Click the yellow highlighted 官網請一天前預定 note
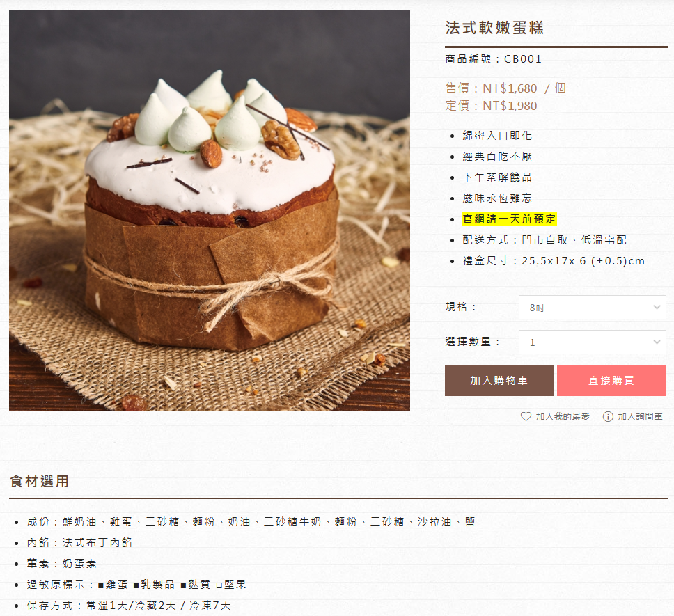 pos(510,219)
